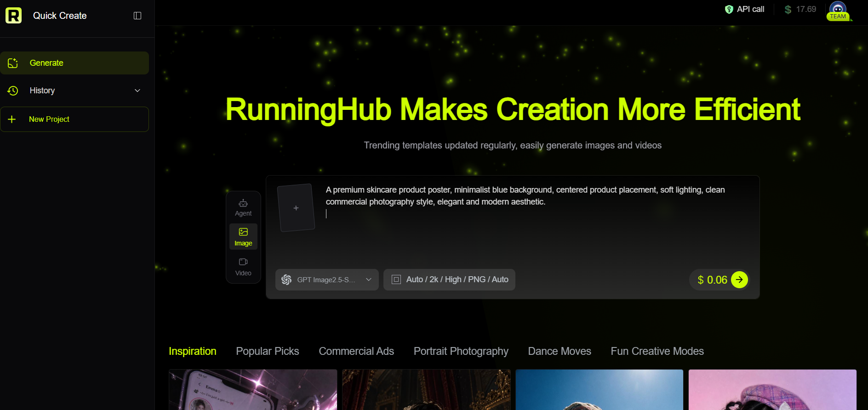Viewport: 868px width, 410px height.
Task: Switch to Video mode
Action: pos(243,267)
